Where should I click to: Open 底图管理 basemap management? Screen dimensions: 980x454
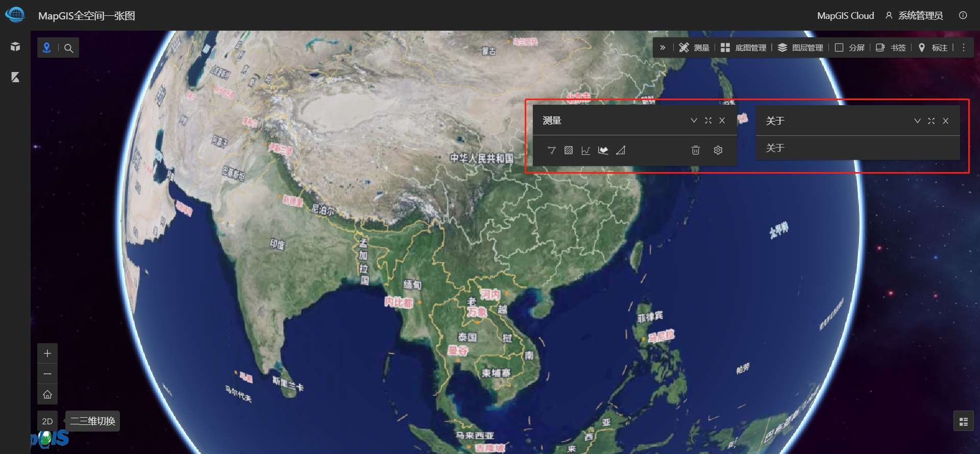[743, 47]
